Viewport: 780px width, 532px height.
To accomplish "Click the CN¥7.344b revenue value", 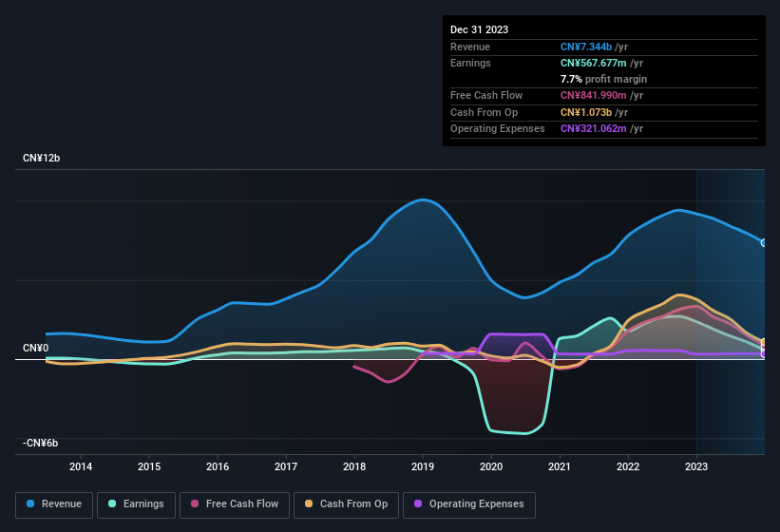I will click(x=586, y=47).
